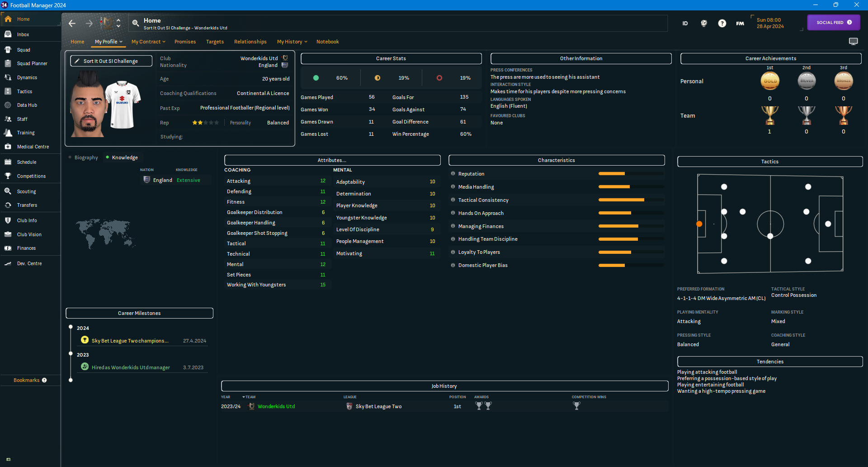The image size is (868, 467).
Task: Select the Biography radio option
Action: coord(83,157)
